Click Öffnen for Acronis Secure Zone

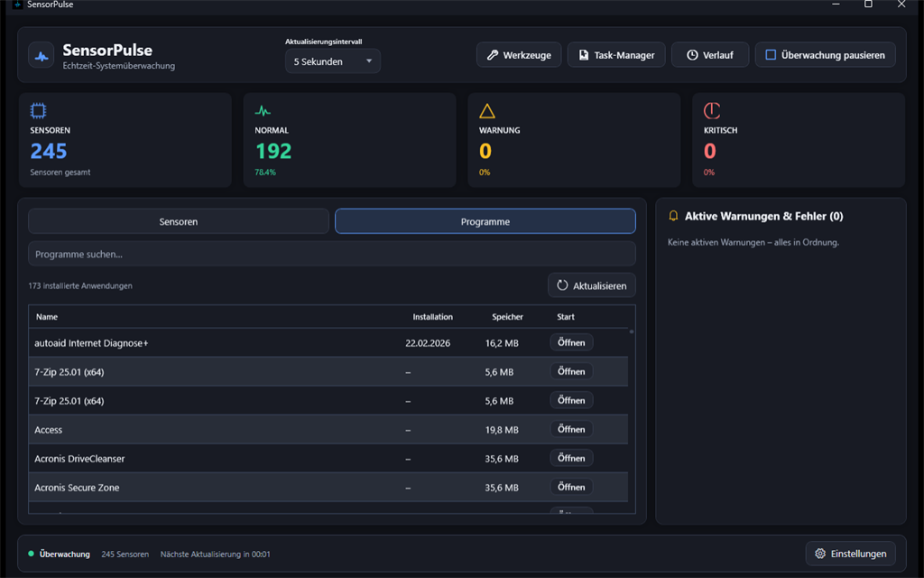point(571,487)
